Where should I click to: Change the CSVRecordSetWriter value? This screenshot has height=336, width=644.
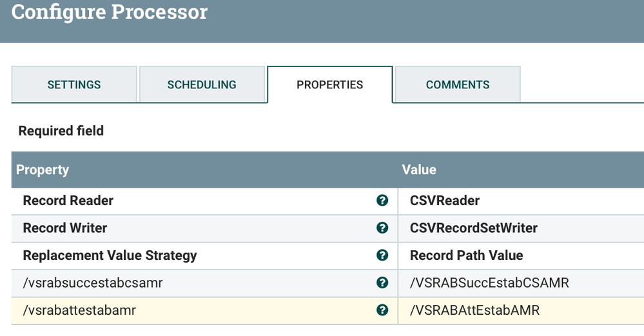click(474, 228)
